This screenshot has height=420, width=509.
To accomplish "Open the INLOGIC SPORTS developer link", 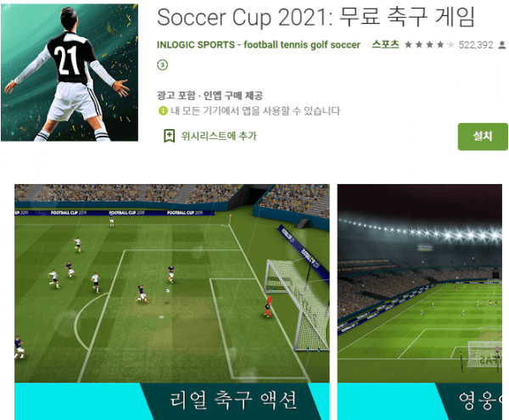I will [259, 45].
